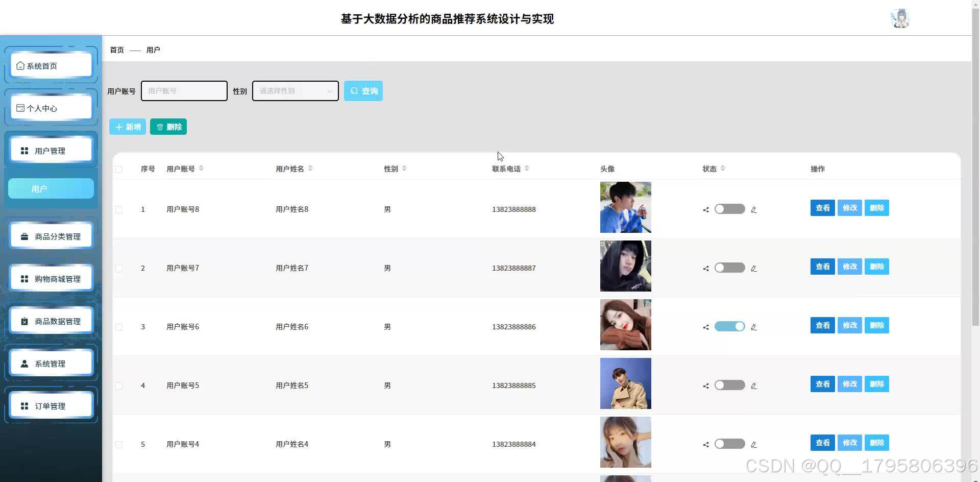This screenshot has height=482, width=980.
Task: Expand the 系统管理 sidebar menu
Action: [x=51, y=364]
